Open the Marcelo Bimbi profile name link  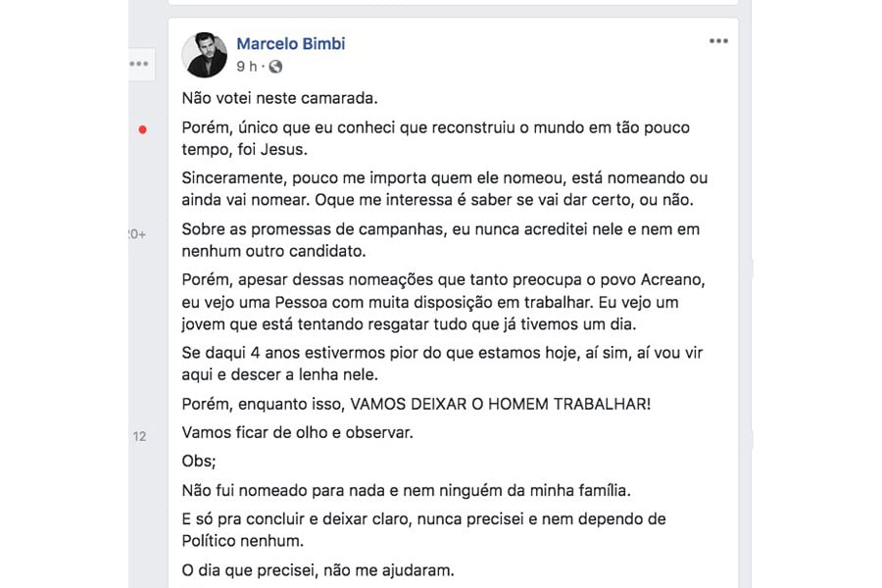tap(291, 43)
